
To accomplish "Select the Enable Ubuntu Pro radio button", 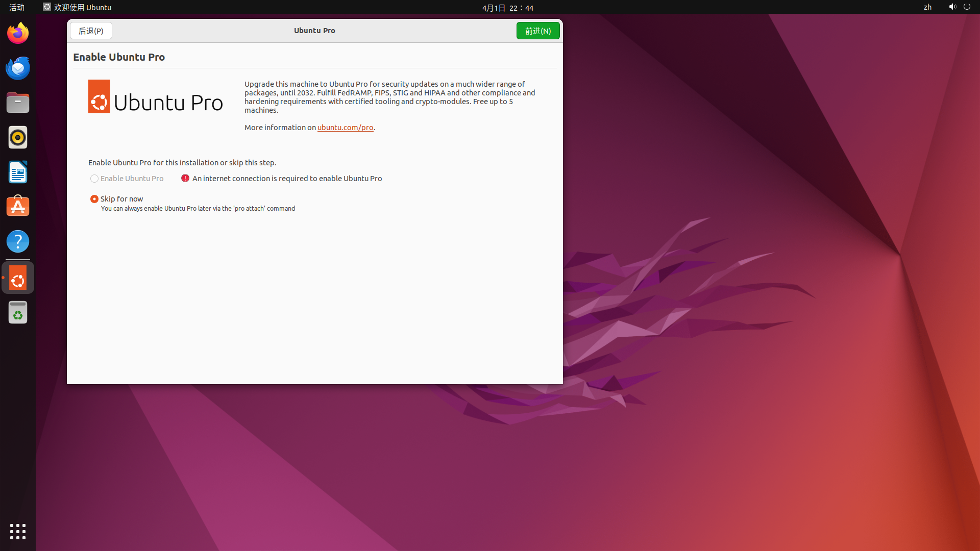I will click(x=94, y=179).
